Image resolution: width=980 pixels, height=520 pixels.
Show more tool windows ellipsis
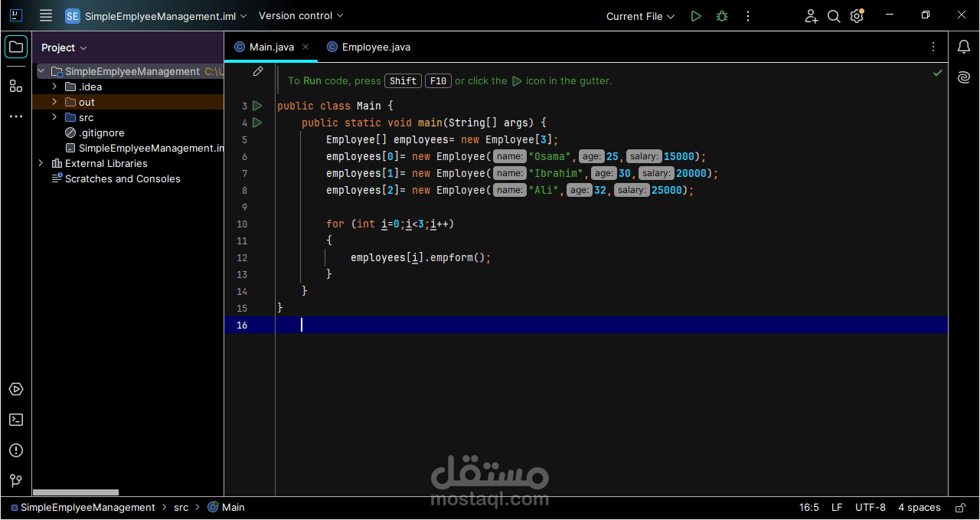click(x=16, y=116)
